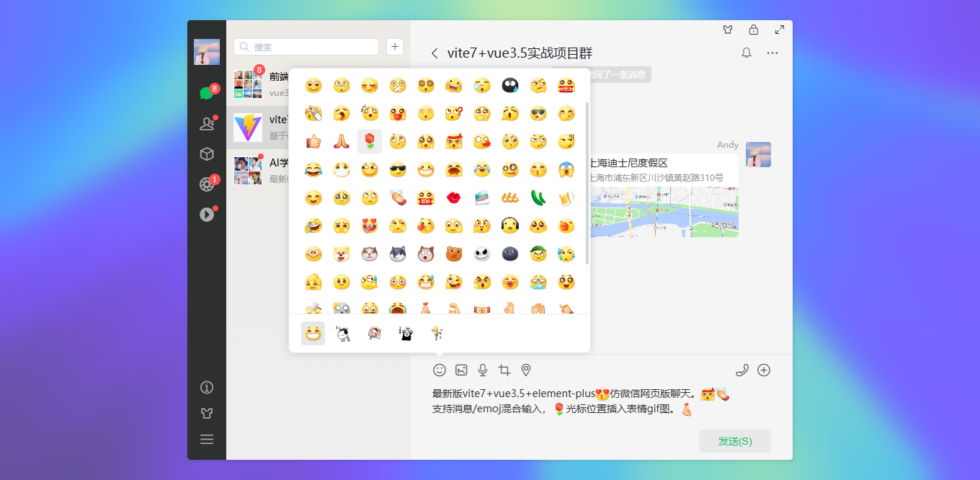Viewport: 980px width, 480px height.
Task: Click inside the 搜索 search field
Action: point(306,46)
